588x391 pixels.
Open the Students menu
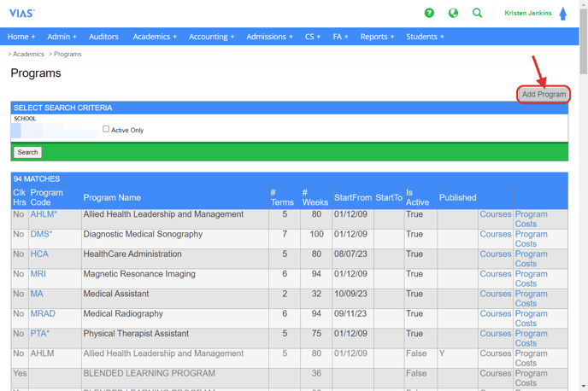pos(425,37)
